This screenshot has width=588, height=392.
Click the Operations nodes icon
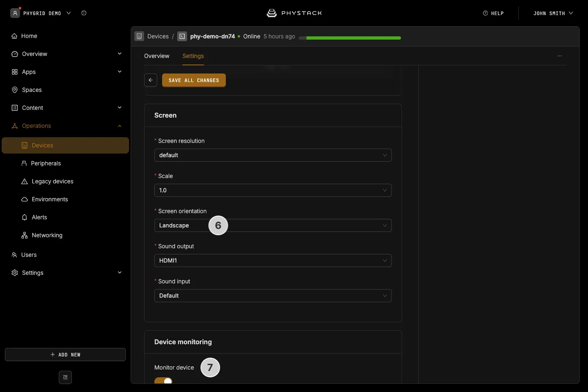(15, 126)
